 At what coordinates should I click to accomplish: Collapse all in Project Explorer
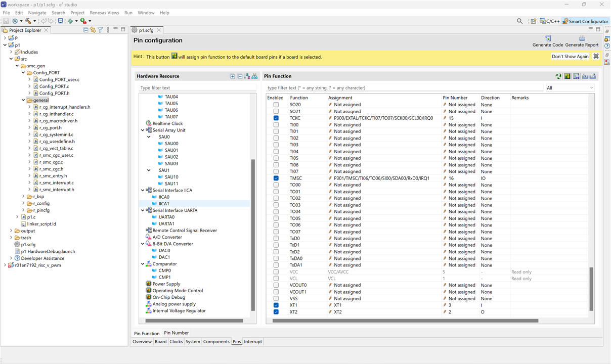pos(85,30)
